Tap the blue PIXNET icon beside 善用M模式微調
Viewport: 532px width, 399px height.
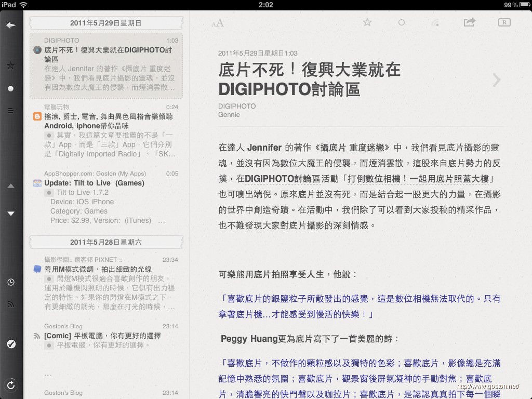pyautogui.click(x=37, y=270)
